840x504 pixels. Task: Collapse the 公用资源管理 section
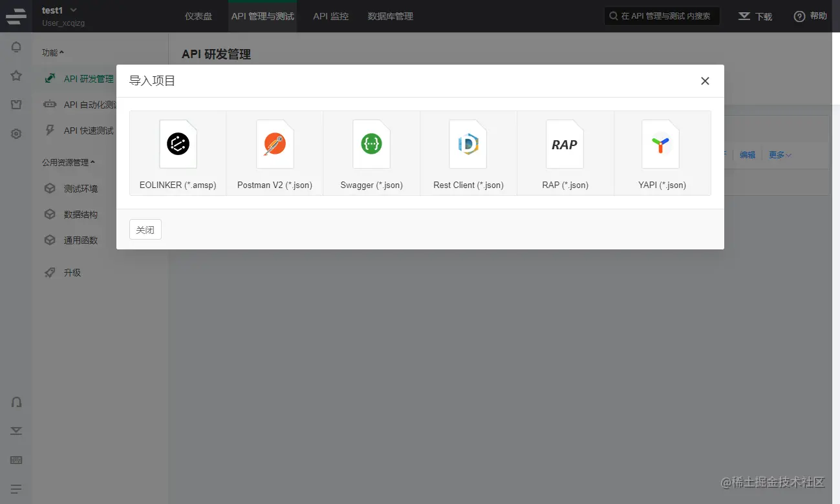[69, 162]
